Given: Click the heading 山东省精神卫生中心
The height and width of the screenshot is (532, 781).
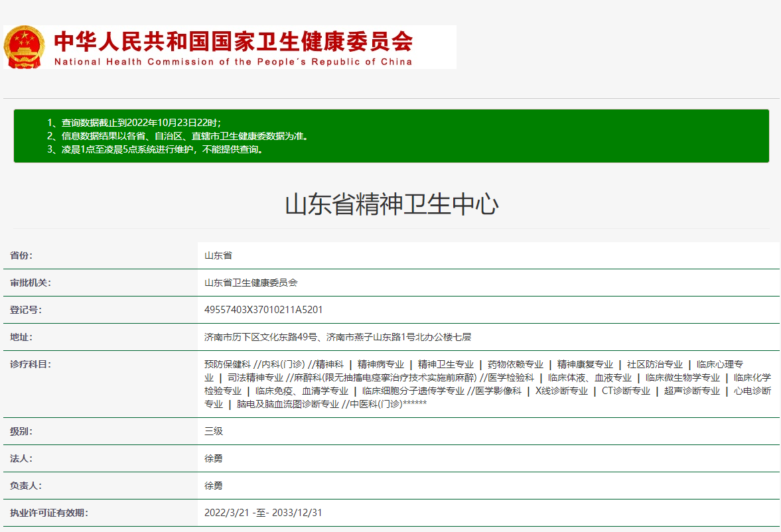Looking at the screenshot, I should 391,204.
